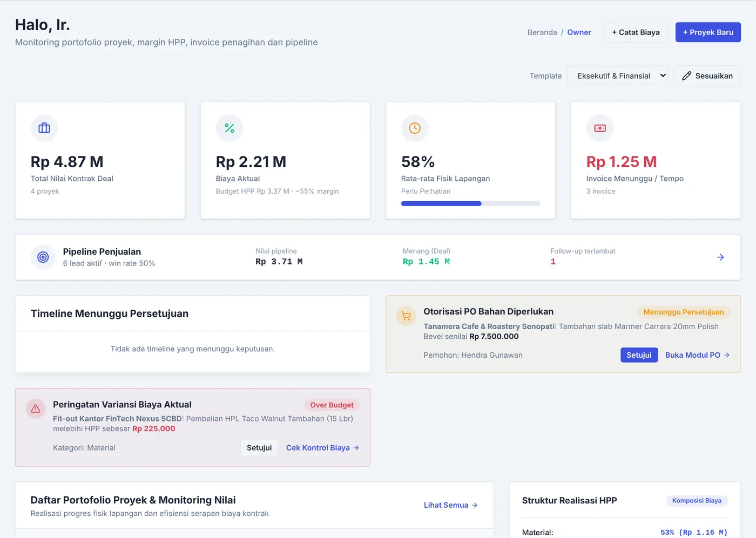This screenshot has height=538, width=756.
Task: Create a new project with + Proyek Baru
Action: [x=708, y=32]
